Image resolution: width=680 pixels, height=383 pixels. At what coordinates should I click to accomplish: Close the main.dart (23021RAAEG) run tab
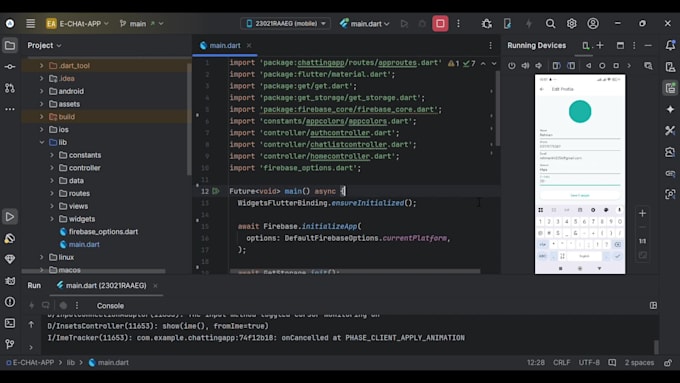pos(155,285)
